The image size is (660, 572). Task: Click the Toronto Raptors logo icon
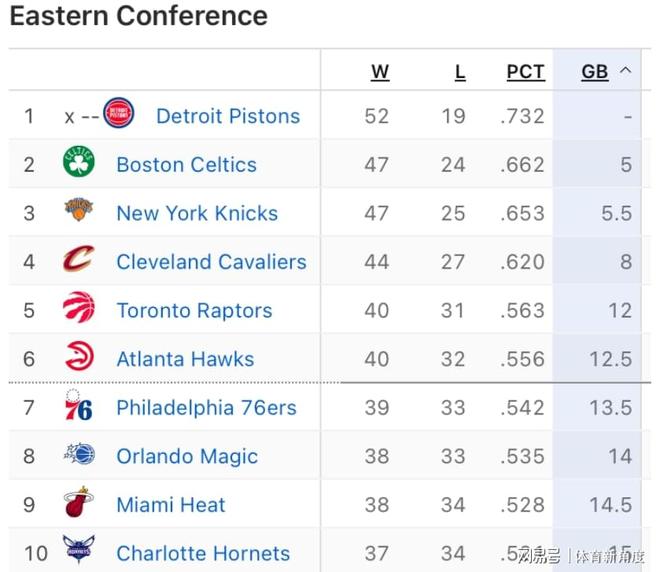(79, 309)
